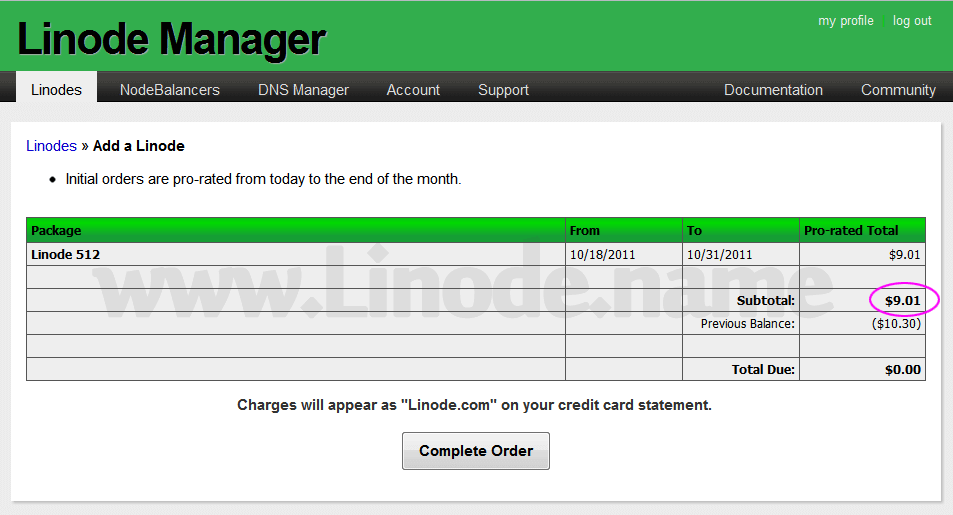Go to the Account tab
This screenshot has width=953, height=515.
pyautogui.click(x=413, y=89)
